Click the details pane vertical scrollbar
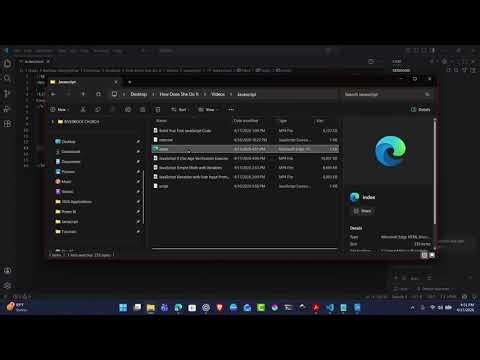 (435, 172)
